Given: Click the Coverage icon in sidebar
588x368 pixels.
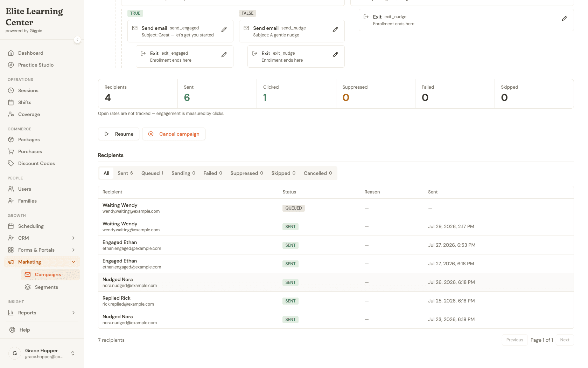Looking at the screenshot, I should [x=11, y=114].
